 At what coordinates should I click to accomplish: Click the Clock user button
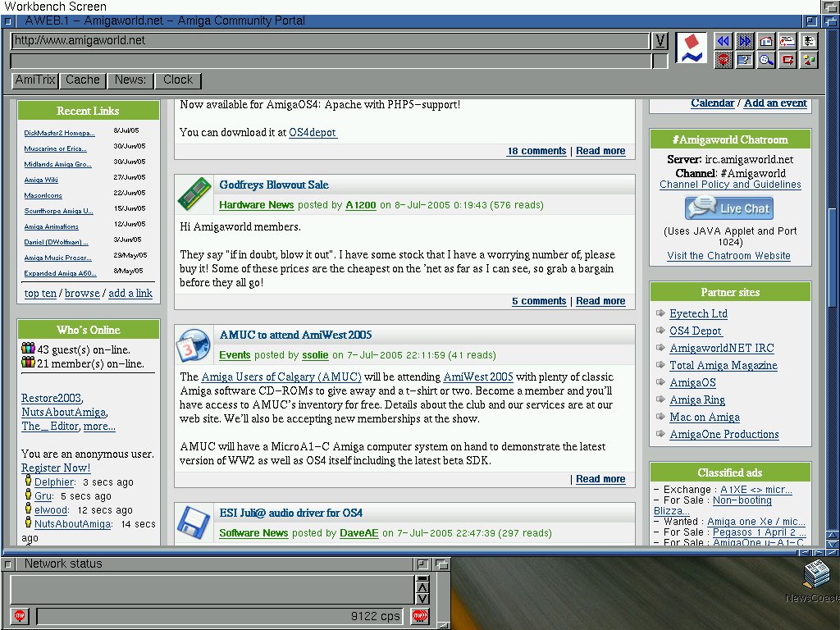(178, 80)
